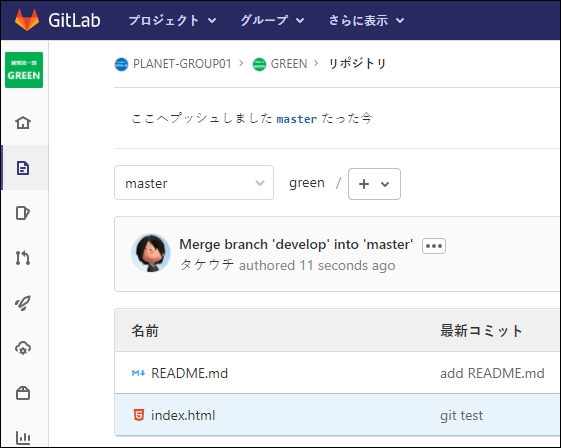Click the 最新コミット column header
This screenshot has width=561, height=448.
[x=481, y=331]
